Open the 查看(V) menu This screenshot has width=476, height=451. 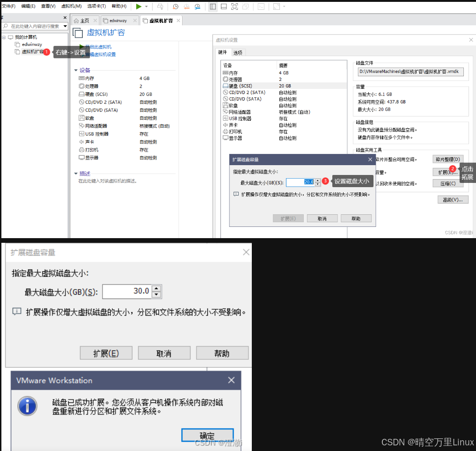tap(48, 6)
